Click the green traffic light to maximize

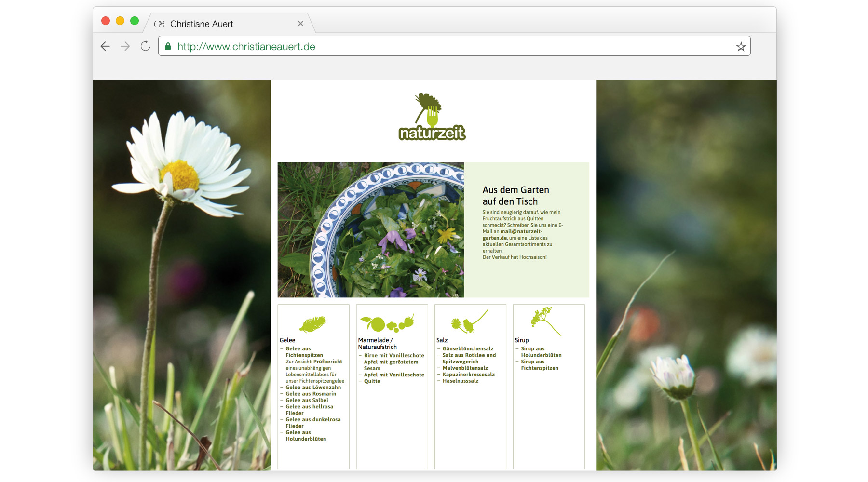tap(134, 20)
